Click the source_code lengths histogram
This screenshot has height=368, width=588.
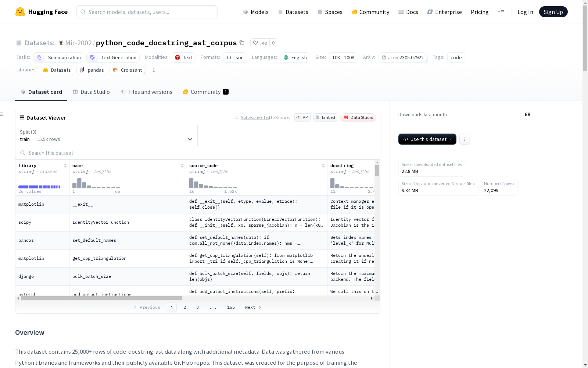pos(213,183)
